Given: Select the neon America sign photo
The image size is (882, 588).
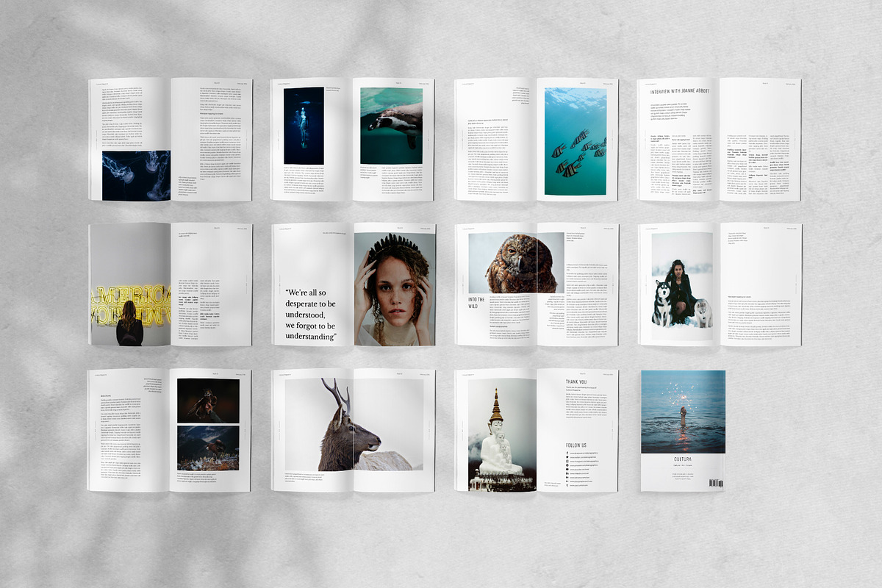Looking at the screenshot, I should (x=129, y=284).
